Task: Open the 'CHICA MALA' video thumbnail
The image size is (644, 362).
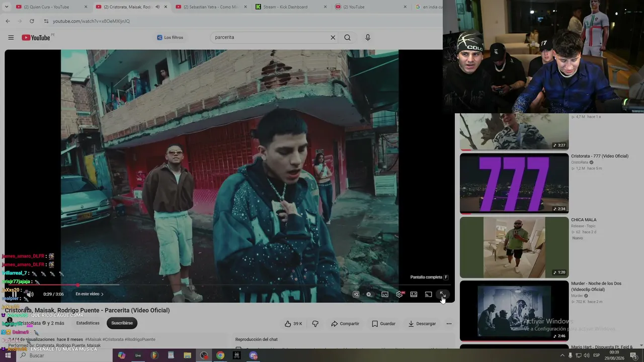Action: click(514, 247)
